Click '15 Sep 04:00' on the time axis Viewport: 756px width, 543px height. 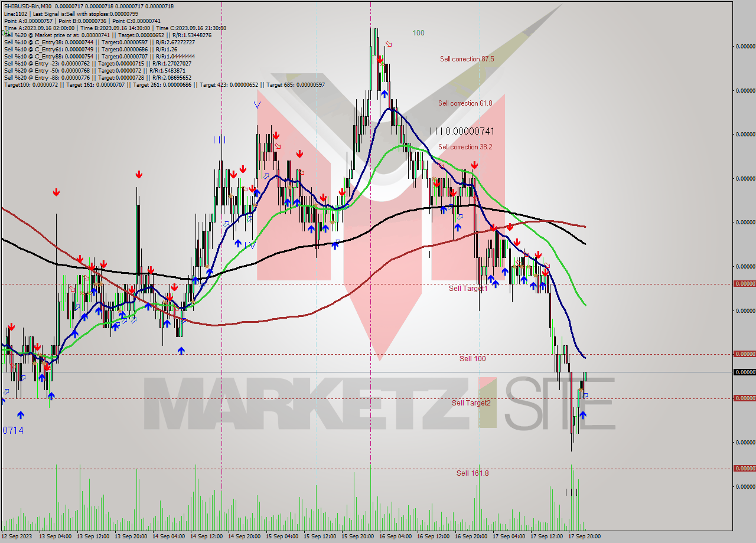pyautogui.click(x=283, y=537)
